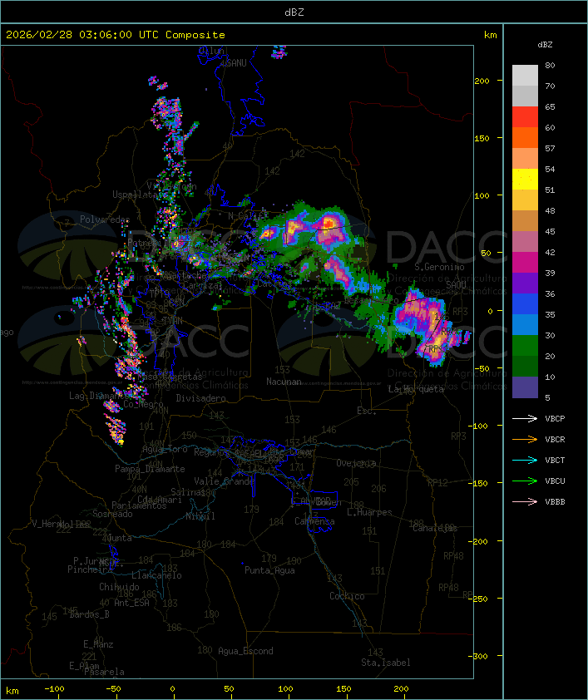
Task: Click the 80 value on the legend
Action: pos(550,65)
